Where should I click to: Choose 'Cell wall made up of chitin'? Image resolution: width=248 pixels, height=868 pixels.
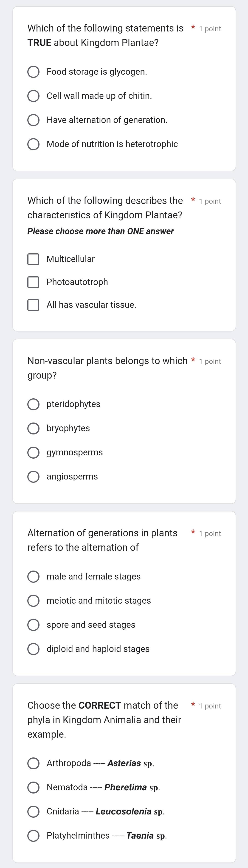(x=33, y=96)
